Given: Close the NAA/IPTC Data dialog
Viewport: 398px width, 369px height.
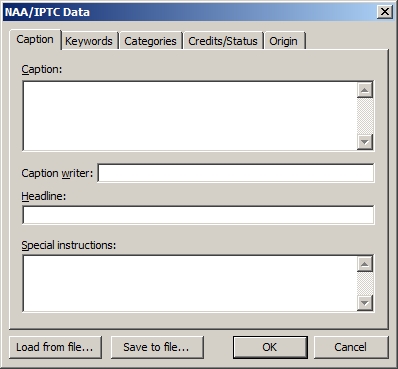Looking at the screenshot, I should point(385,12).
